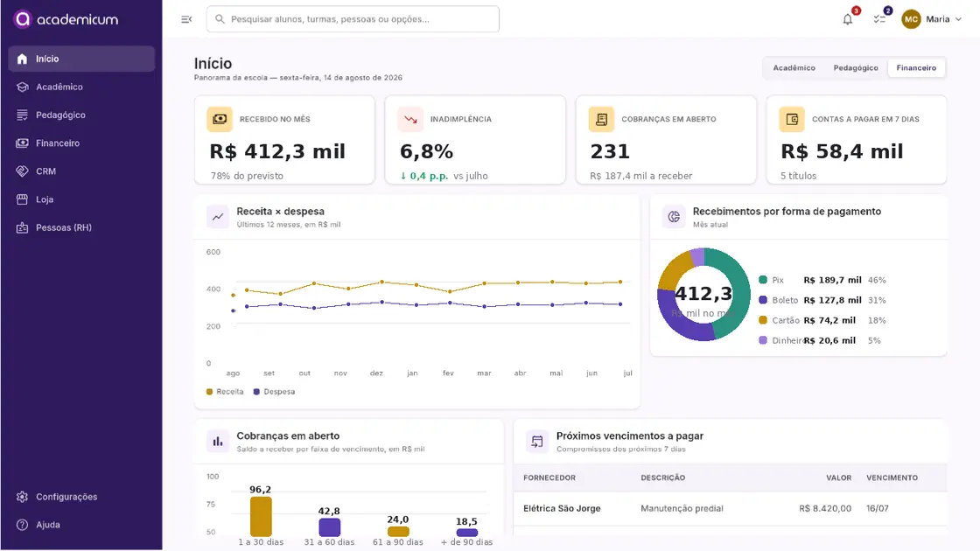
Task: Click the Acadêmico graduation cap sidebar icon
Action: [x=23, y=87]
